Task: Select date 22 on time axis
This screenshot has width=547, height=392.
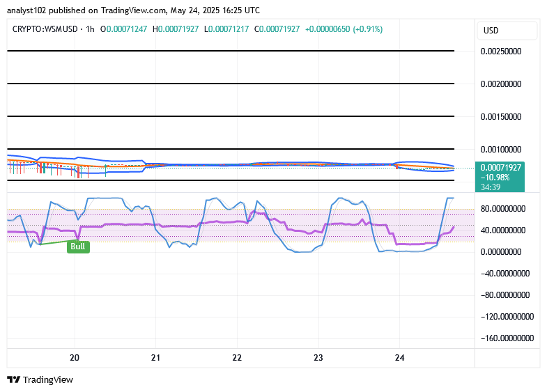Action: tap(237, 357)
